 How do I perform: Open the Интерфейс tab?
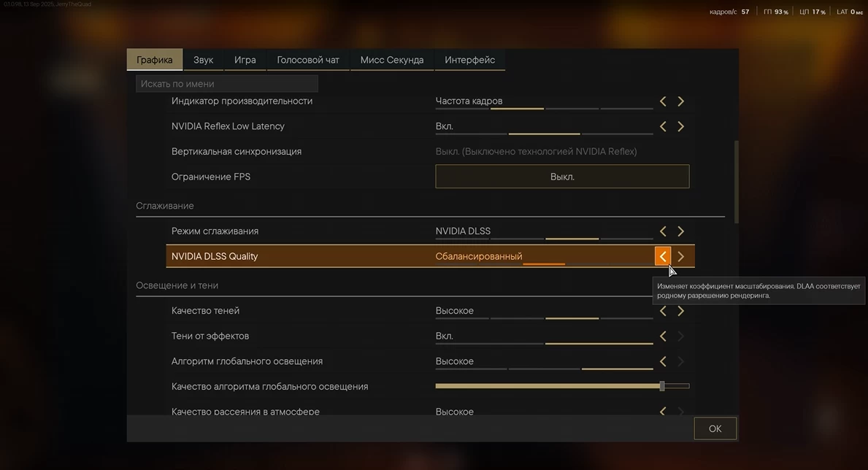click(469, 60)
